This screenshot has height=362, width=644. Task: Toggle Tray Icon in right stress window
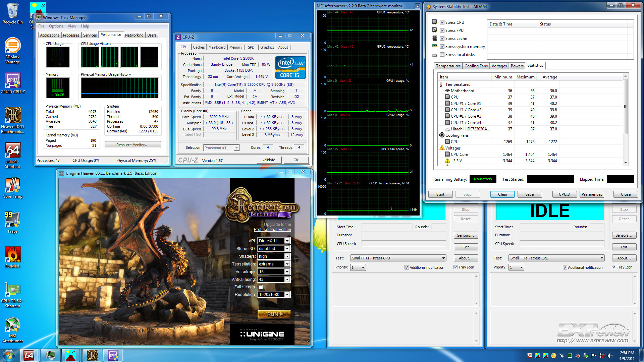pyautogui.click(x=614, y=267)
